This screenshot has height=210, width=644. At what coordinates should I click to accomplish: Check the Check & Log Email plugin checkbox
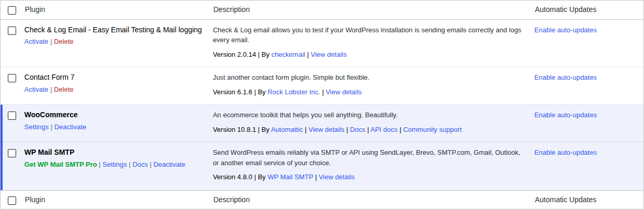(x=12, y=31)
